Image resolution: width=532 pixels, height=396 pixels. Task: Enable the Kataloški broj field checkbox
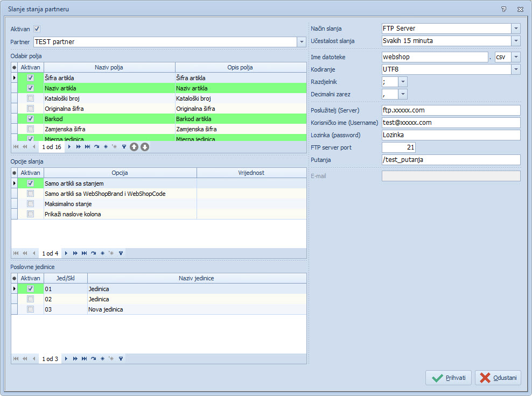(x=31, y=98)
